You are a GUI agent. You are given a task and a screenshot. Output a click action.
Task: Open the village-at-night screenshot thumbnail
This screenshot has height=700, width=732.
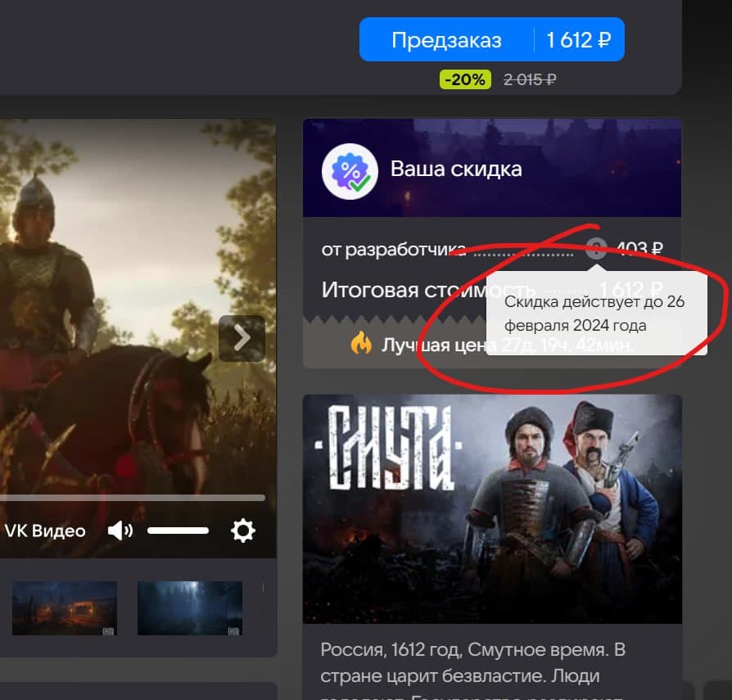tap(65, 608)
